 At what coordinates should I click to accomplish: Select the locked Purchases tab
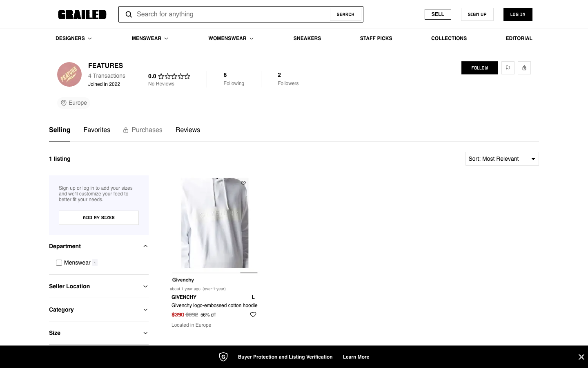[143, 130]
